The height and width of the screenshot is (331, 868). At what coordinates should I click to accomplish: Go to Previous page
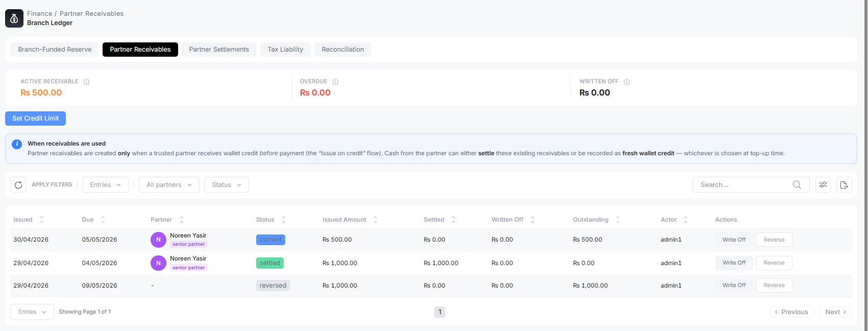pyautogui.click(x=791, y=312)
